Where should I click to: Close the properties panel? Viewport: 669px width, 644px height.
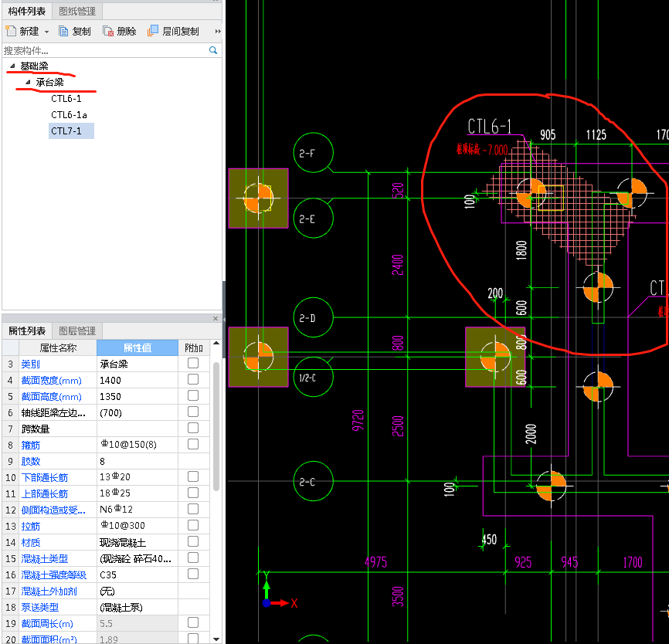click(216, 319)
